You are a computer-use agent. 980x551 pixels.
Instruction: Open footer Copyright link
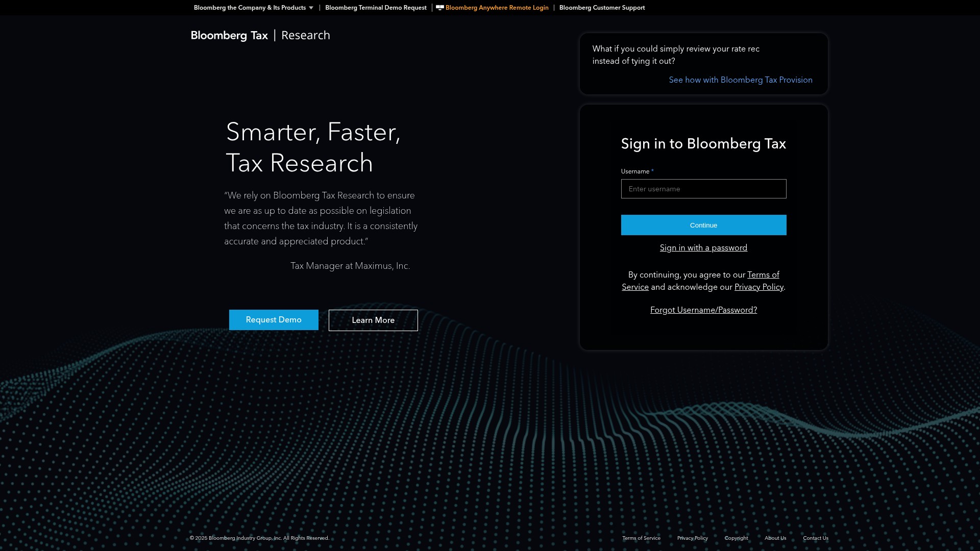(736, 538)
